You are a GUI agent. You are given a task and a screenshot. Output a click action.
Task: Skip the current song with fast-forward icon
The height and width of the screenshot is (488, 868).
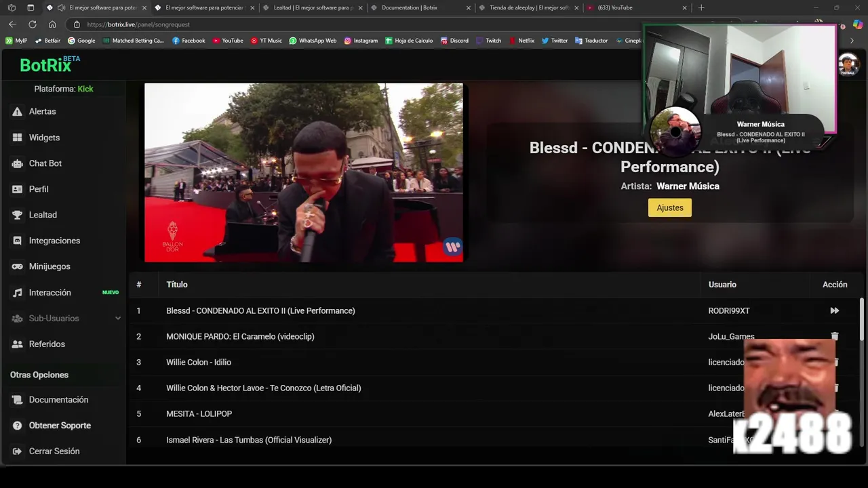pos(835,310)
